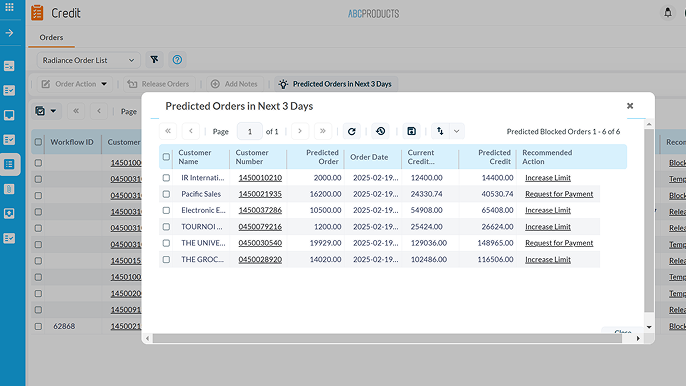The image size is (686, 387).
Task: Select all rows checkbox in dialog header
Action: pos(166,157)
